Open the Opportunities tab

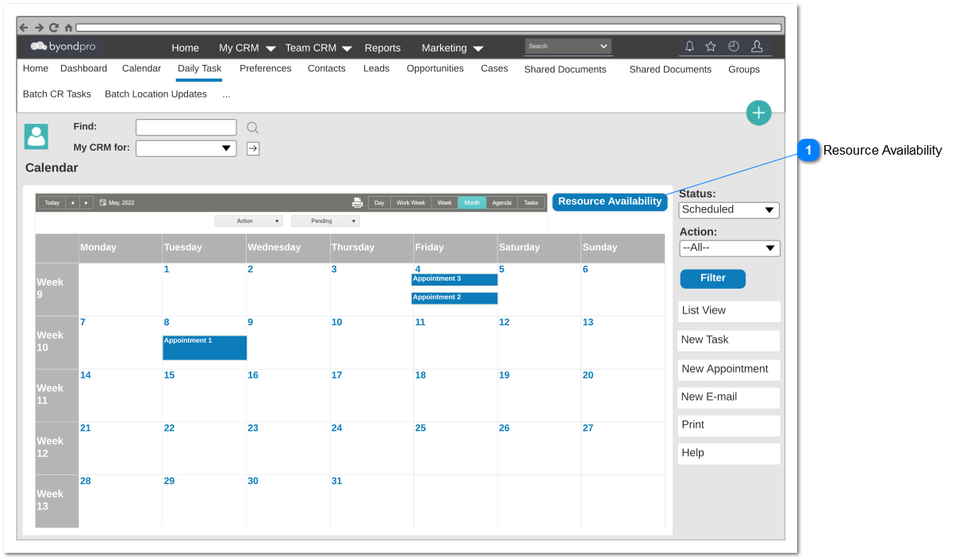point(435,69)
